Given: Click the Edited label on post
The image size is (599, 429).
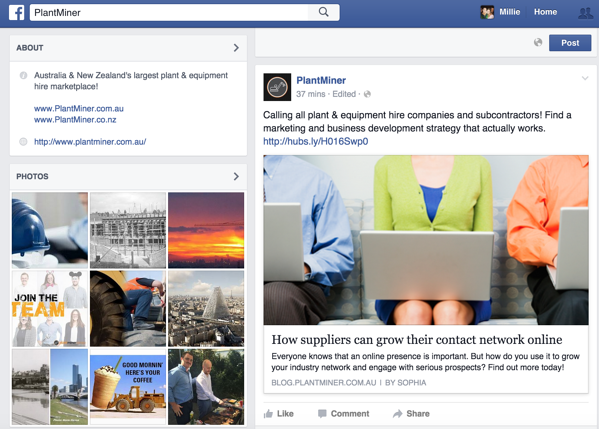Looking at the screenshot, I should point(344,94).
